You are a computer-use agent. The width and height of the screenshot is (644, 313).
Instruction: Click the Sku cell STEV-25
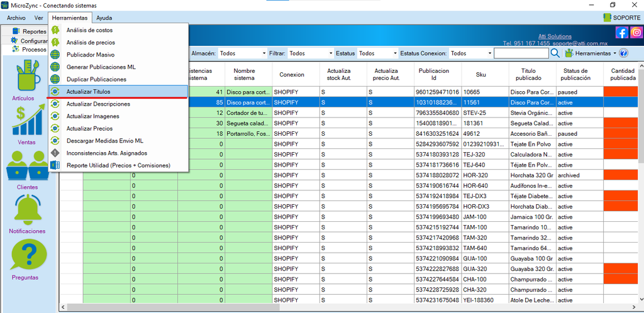click(x=485, y=113)
